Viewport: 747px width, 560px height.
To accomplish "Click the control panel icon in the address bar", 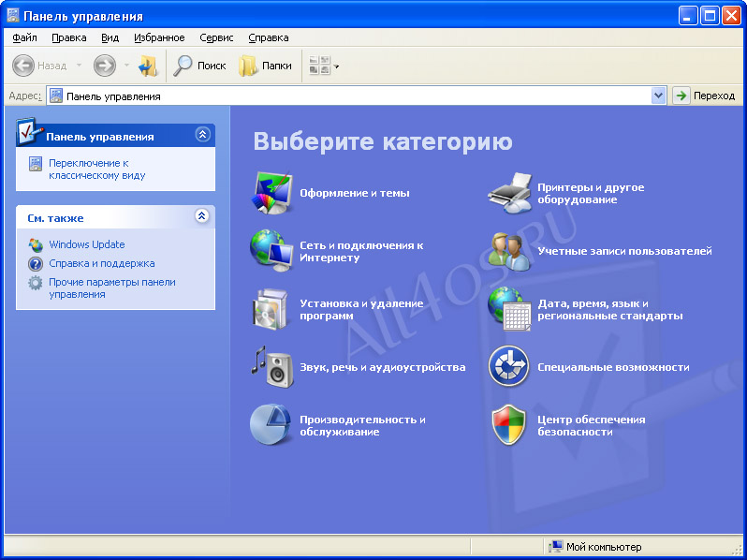I will point(56,96).
